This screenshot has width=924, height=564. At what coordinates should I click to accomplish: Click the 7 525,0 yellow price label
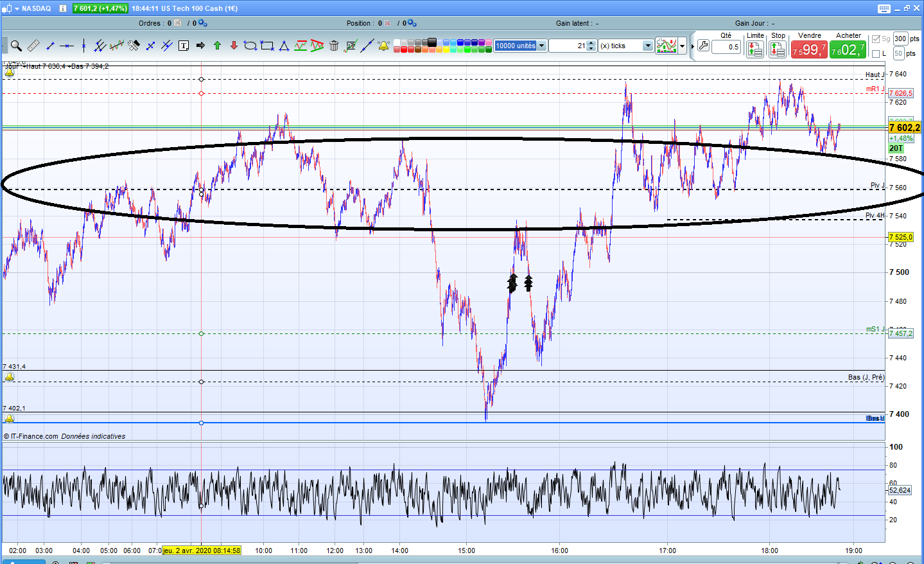pyautogui.click(x=900, y=238)
